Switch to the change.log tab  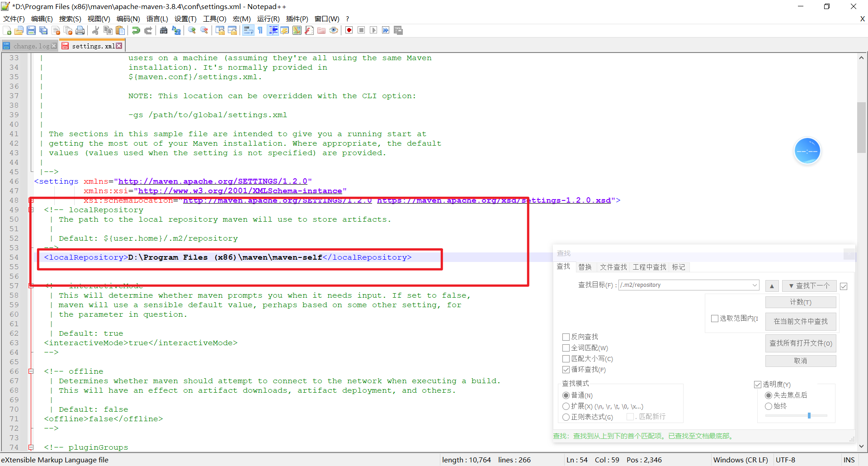point(30,46)
